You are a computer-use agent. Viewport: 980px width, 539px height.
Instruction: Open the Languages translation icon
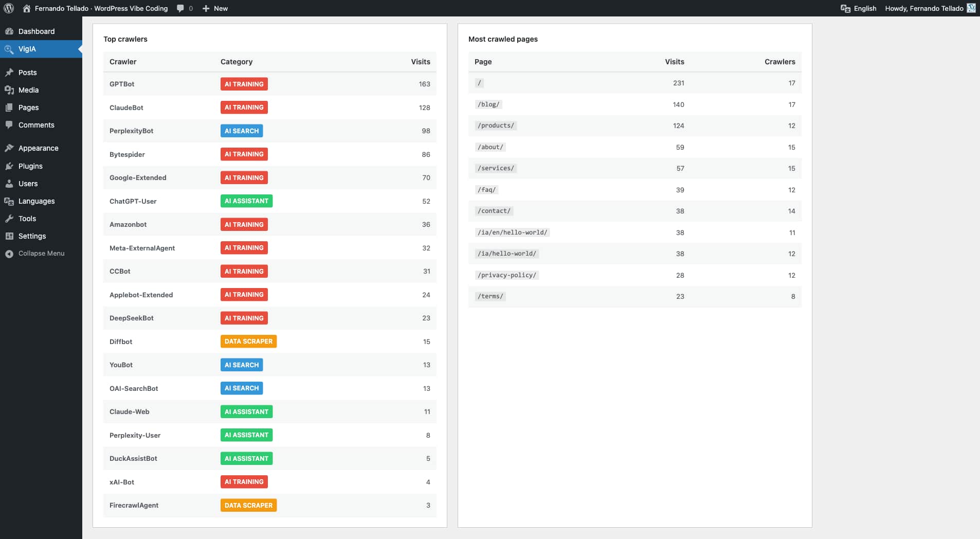[x=9, y=201]
